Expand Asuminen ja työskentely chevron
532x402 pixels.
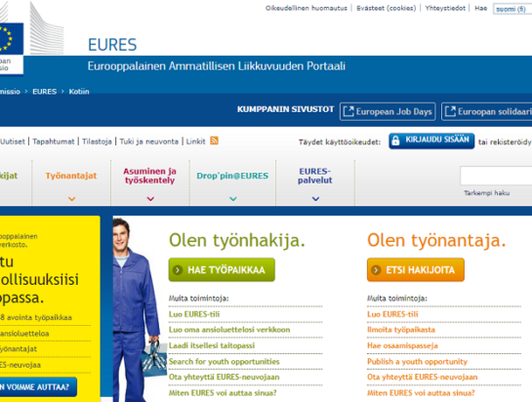150,199
